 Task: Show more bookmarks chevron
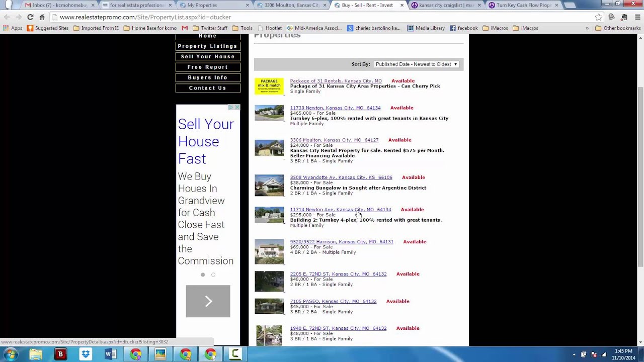(587, 28)
